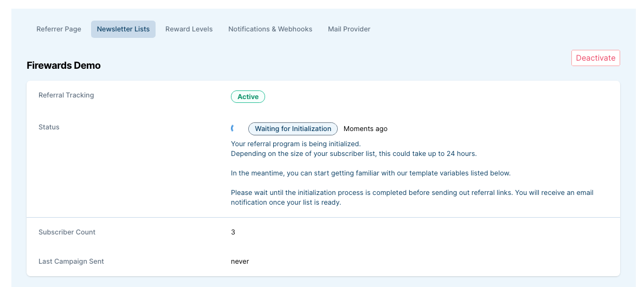This screenshot has height=287, width=644.
Task: Click the loading spinner beside the status badge
Action: pos(233,128)
